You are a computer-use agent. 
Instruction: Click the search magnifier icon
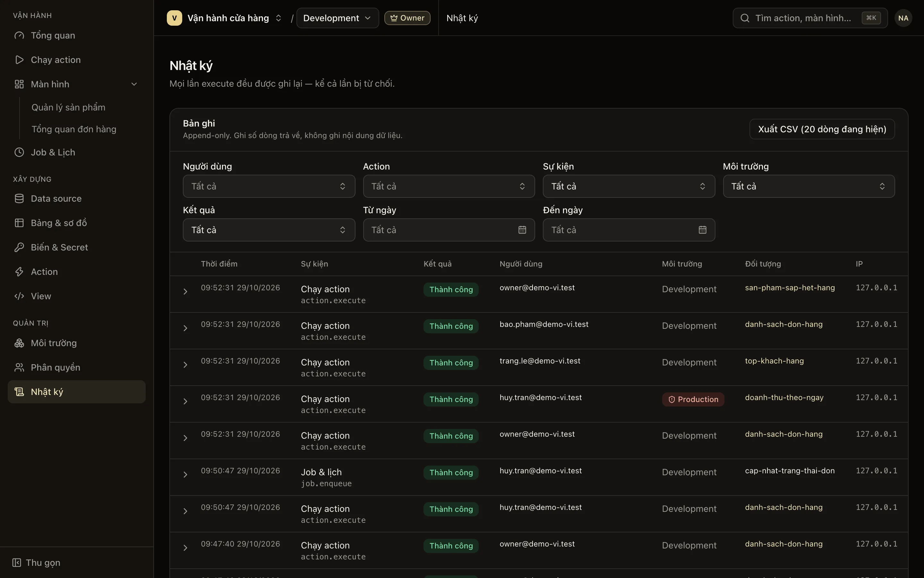point(745,18)
